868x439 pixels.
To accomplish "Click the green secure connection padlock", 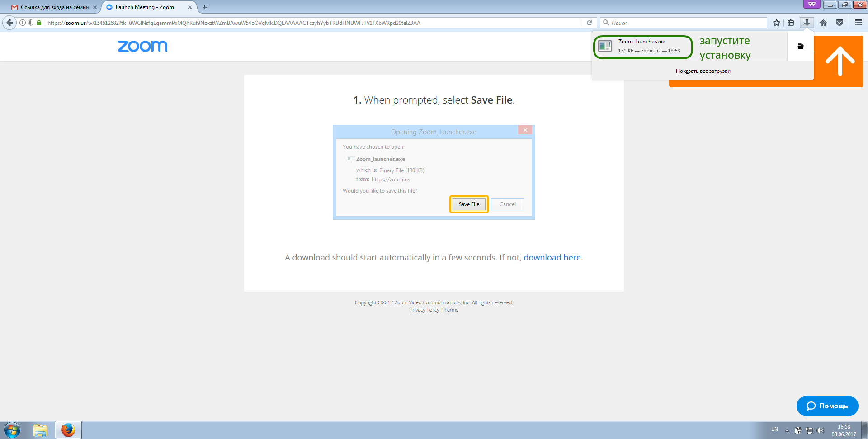I will coord(39,23).
